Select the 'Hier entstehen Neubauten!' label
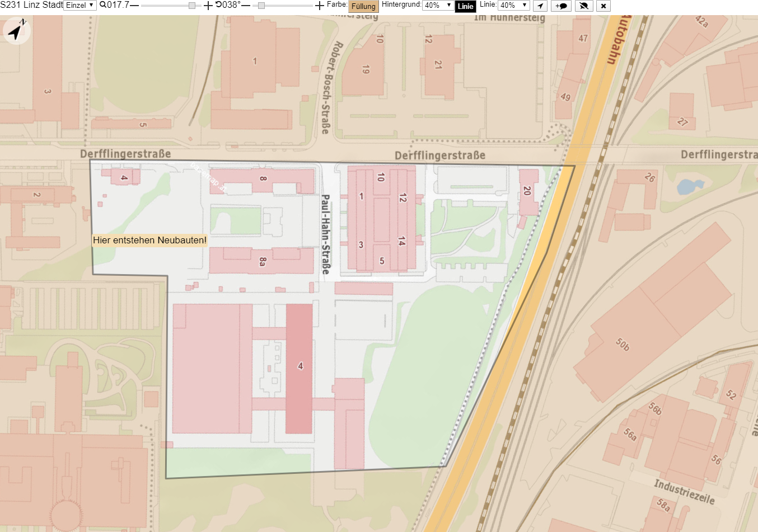 pos(149,240)
